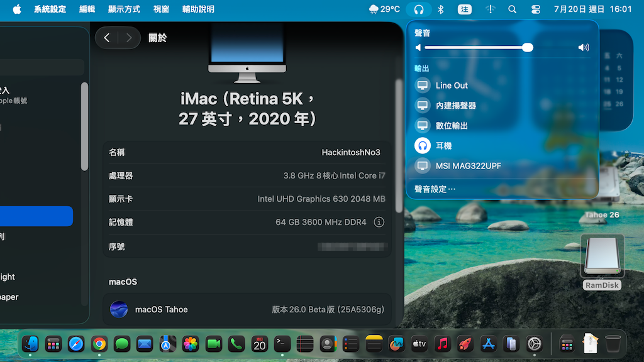The height and width of the screenshot is (362, 644).
Task: Open the 顯示方式 menu
Action: pyautogui.click(x=124, y=9)
